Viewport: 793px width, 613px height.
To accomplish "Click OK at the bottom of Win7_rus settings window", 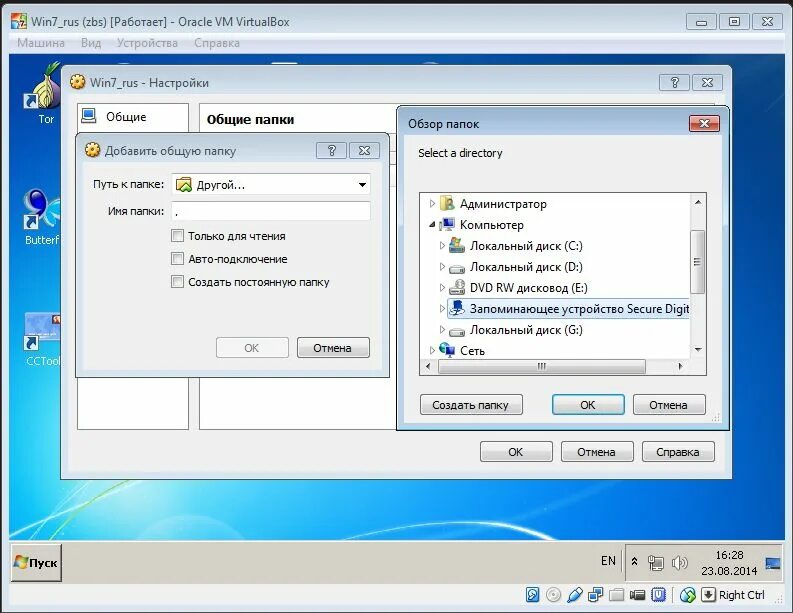I will [x=516, y=452].
